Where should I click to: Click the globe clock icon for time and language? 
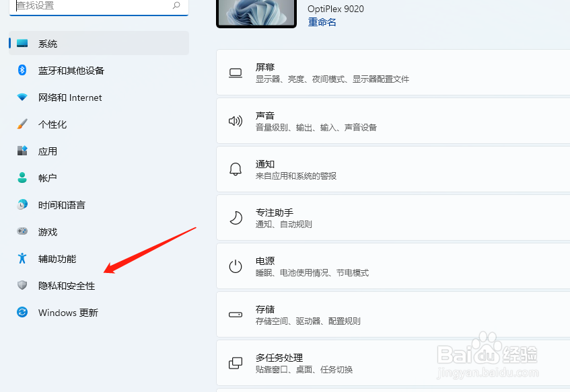tap(22, 204)
